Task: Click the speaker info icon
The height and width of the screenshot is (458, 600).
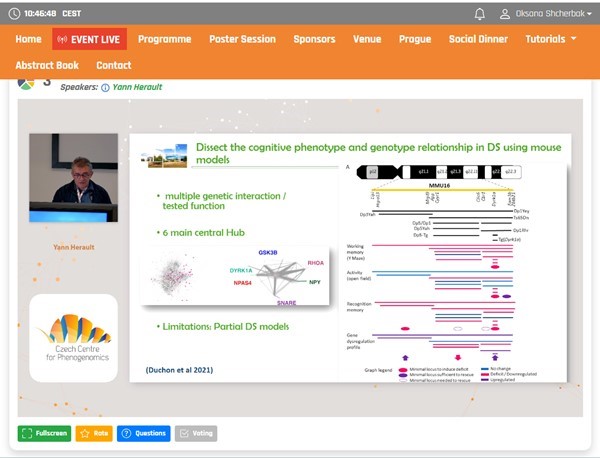Action: [x=105, y=88]
